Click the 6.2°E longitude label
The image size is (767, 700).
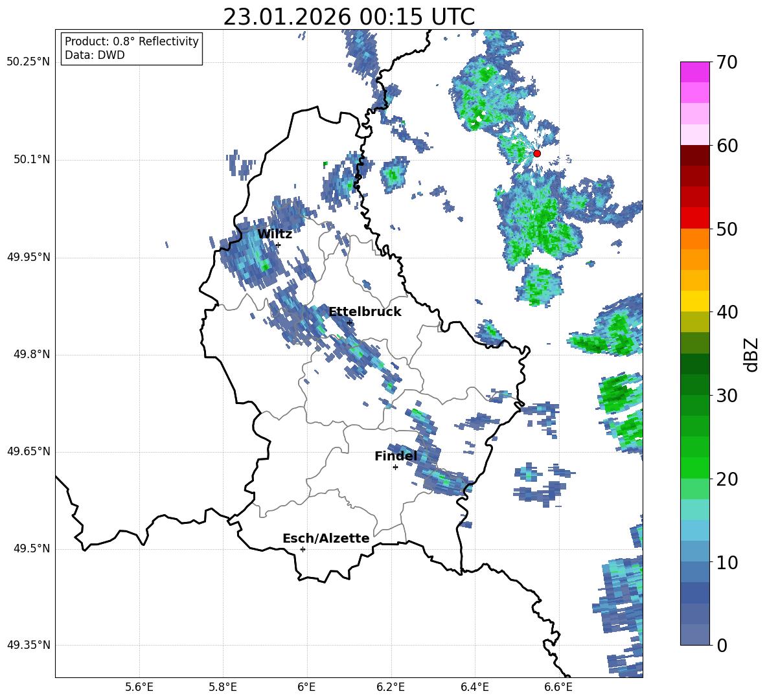[391, 687]
